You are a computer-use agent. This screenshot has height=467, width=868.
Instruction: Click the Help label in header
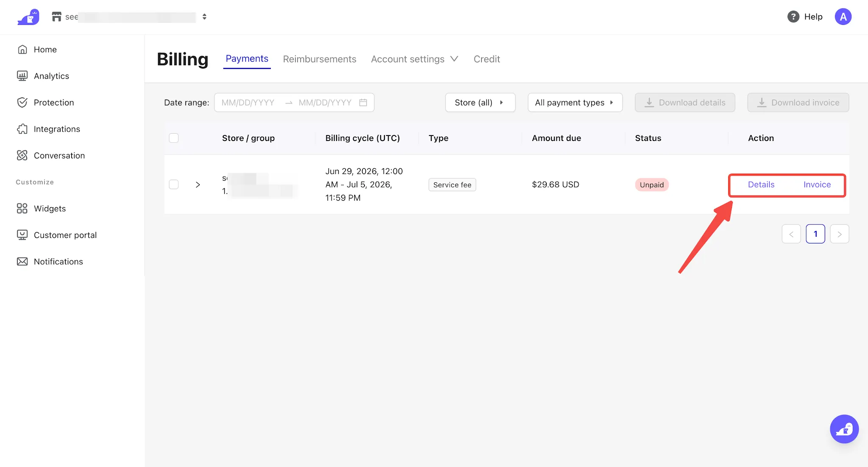coord(813,17)
